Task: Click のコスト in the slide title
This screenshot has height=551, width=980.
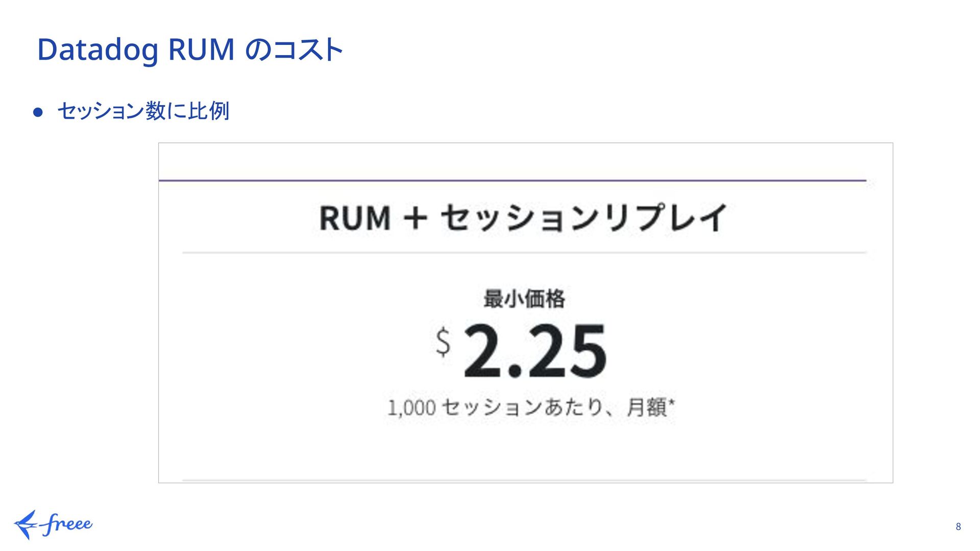Action: click(x=294, y=49)
